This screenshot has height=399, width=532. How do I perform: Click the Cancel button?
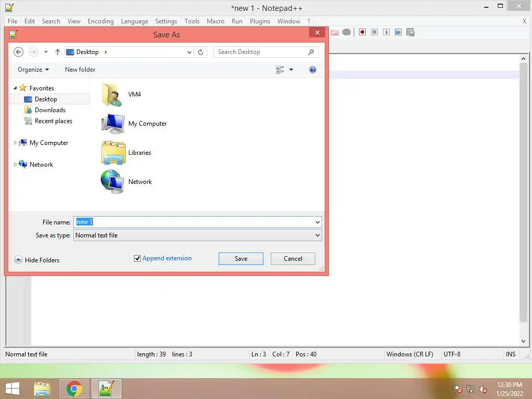293,259
